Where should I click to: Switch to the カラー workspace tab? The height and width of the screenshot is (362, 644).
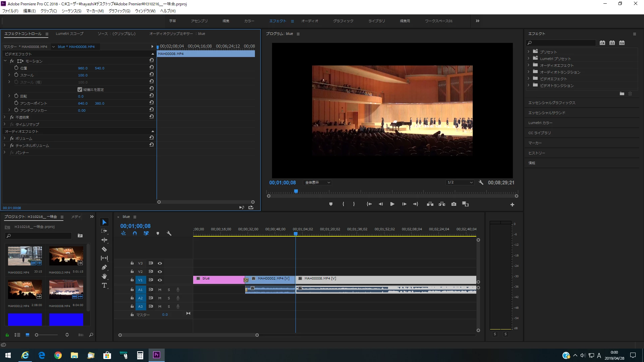[249, 21]
